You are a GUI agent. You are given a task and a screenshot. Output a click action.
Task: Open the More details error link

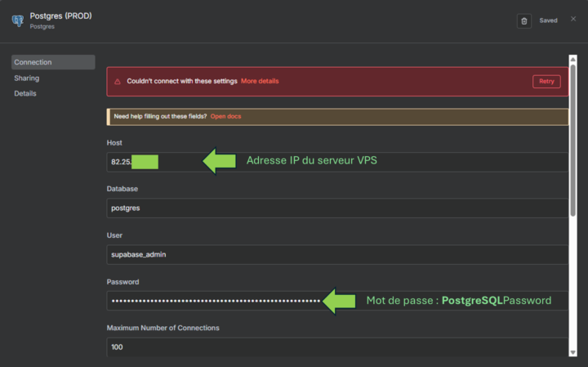260,82
